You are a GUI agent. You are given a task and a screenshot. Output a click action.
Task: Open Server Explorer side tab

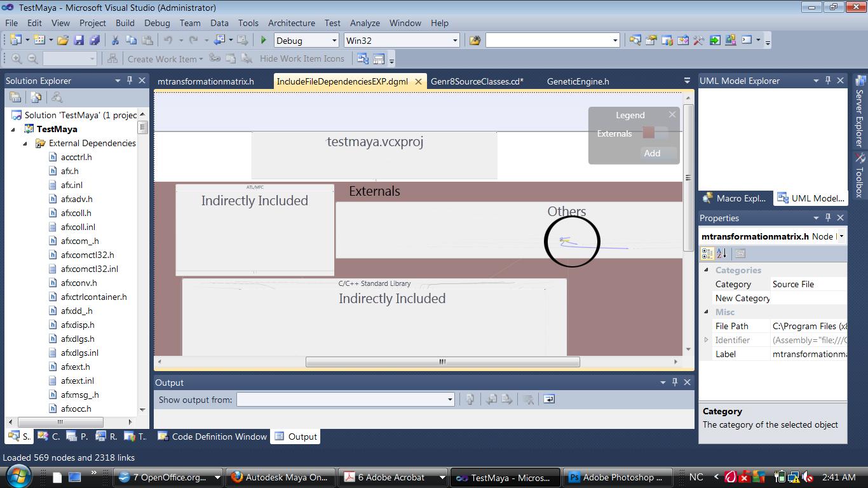860,111
